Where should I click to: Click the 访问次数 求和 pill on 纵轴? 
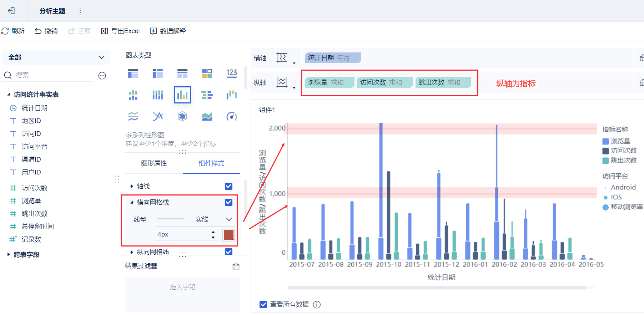385,82
